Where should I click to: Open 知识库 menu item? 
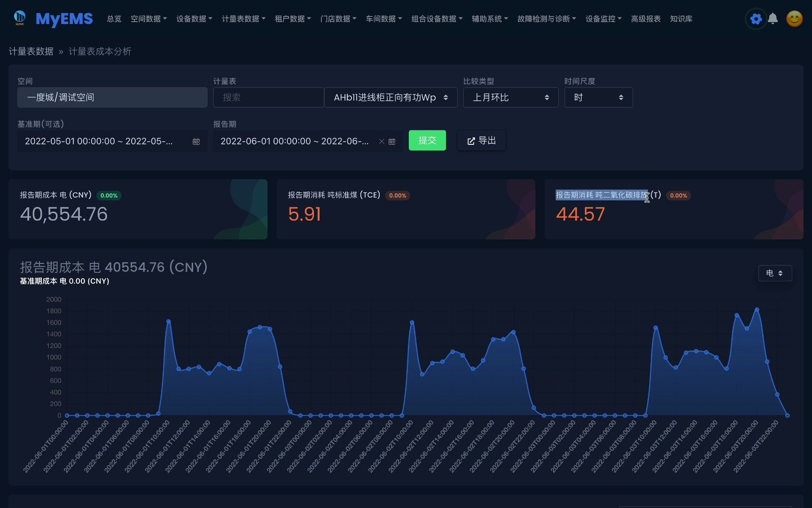click(x=681, y=19)
